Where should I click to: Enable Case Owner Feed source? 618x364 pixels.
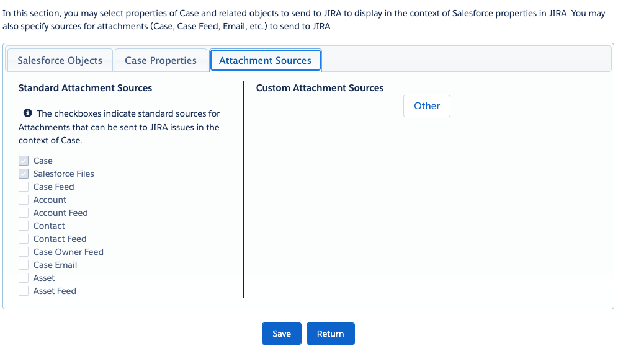tap(24, 252)
